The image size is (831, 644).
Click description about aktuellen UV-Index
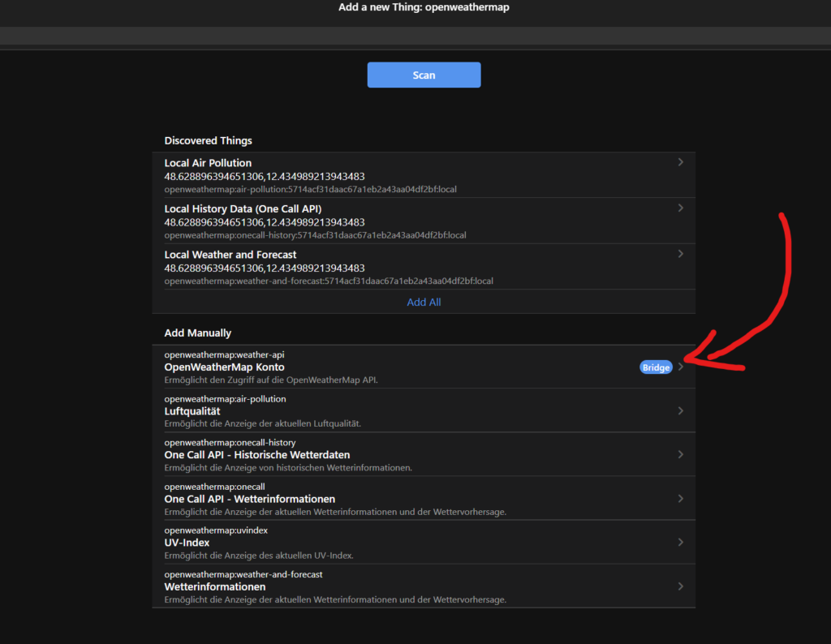click(259, 556)
